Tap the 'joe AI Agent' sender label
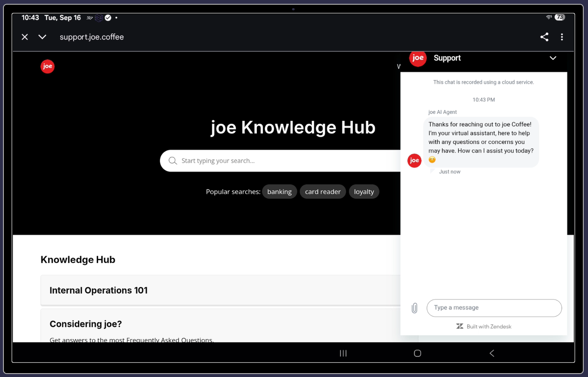Viewport: 588px width, 377px height. [x=443, y=112]
